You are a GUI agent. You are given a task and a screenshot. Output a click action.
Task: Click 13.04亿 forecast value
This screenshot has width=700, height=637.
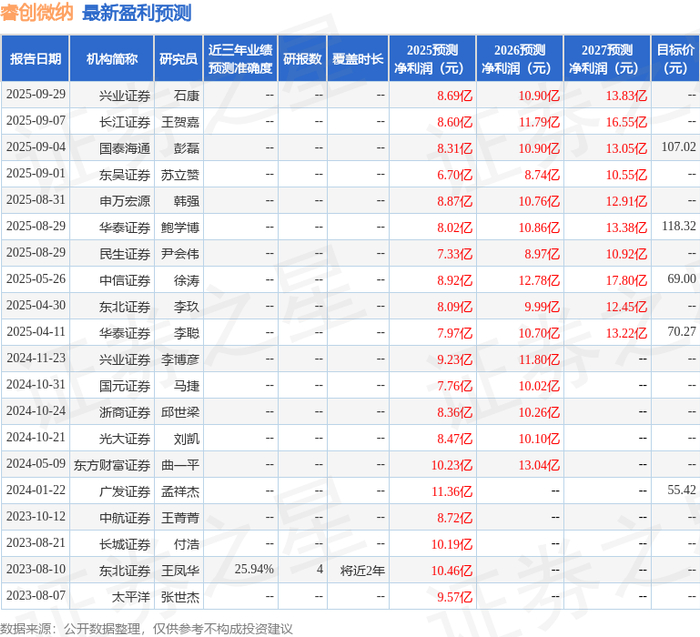(539, 465)
